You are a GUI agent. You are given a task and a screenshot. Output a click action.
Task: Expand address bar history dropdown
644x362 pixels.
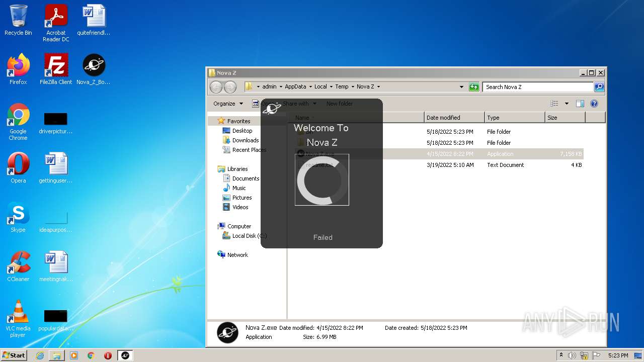coord(461,87)
